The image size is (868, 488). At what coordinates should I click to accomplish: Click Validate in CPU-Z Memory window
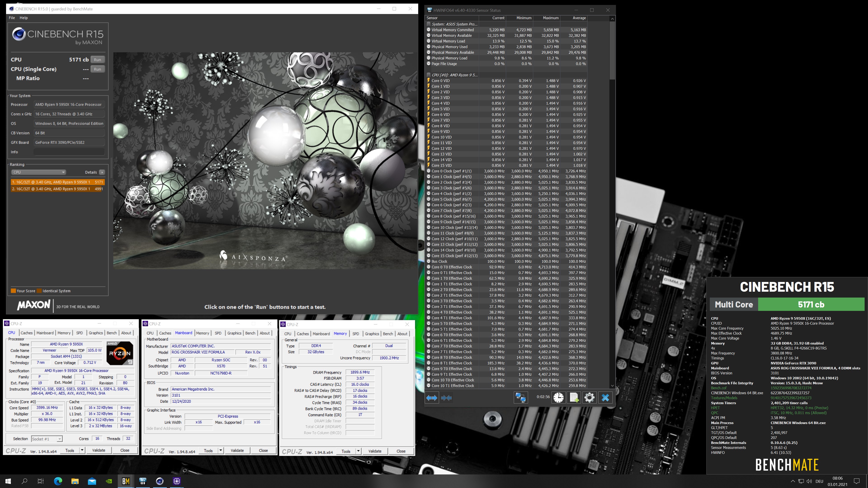tap(375, 451)
